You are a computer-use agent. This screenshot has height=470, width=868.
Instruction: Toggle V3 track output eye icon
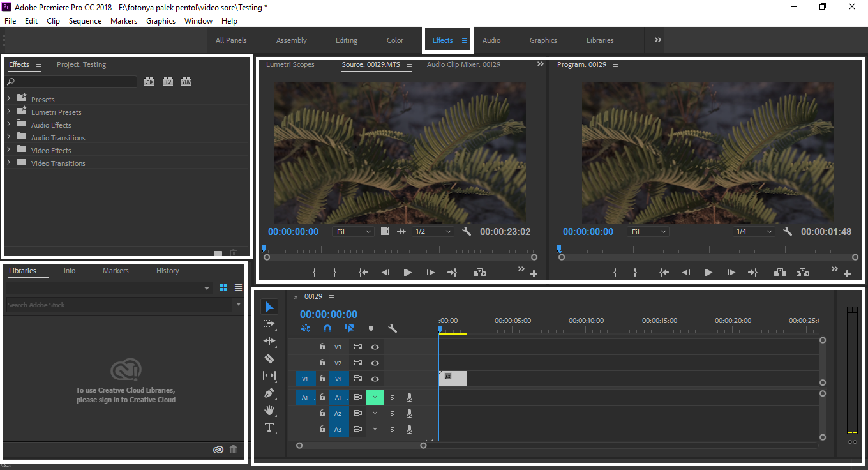[x=375, y=347]
